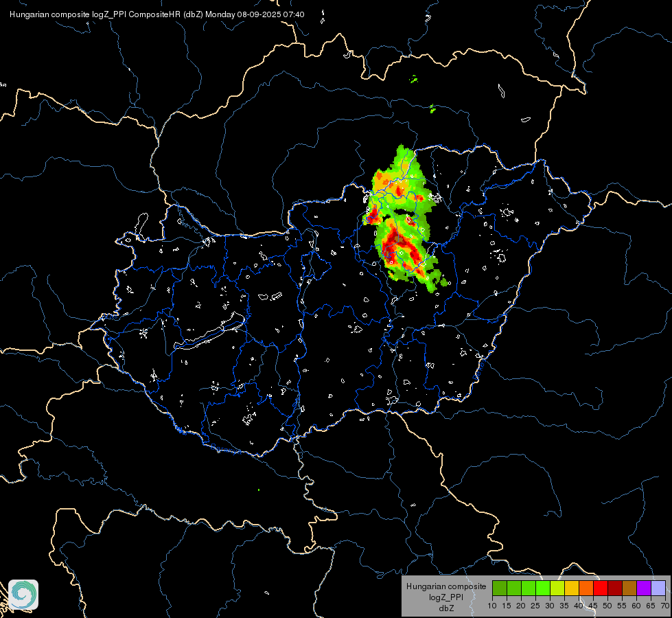
Task: Click the '55' value on legend scale
Action: tap(622, 606)
